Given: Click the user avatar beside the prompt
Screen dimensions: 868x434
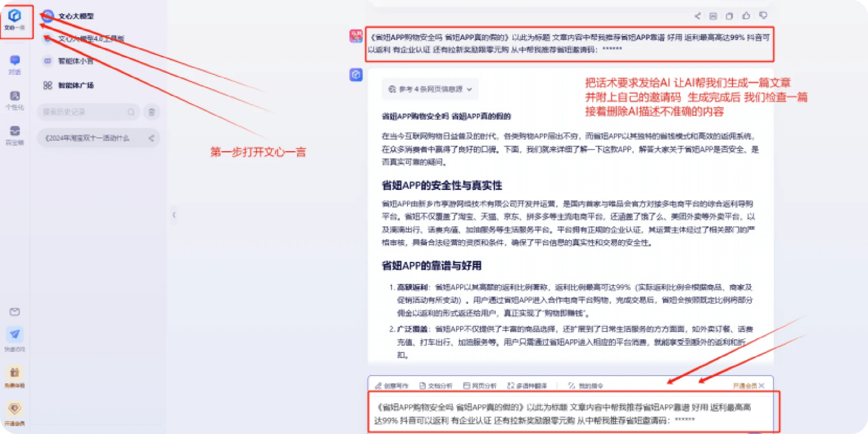Looking at the screenshot, I should (356, 36).
